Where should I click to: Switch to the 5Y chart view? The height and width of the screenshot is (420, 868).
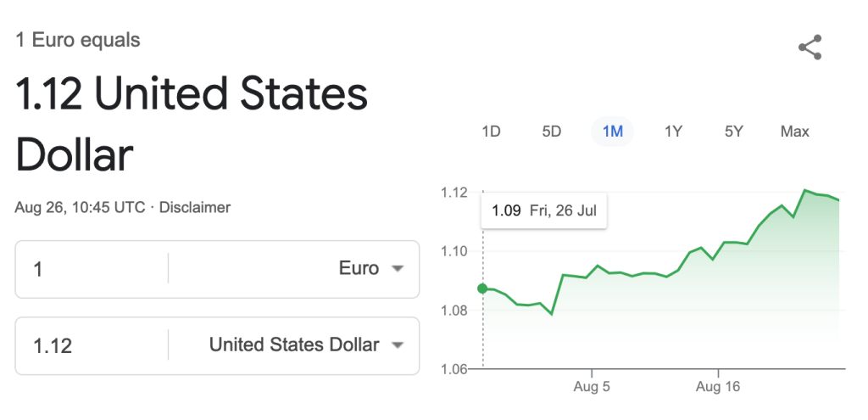734,132
